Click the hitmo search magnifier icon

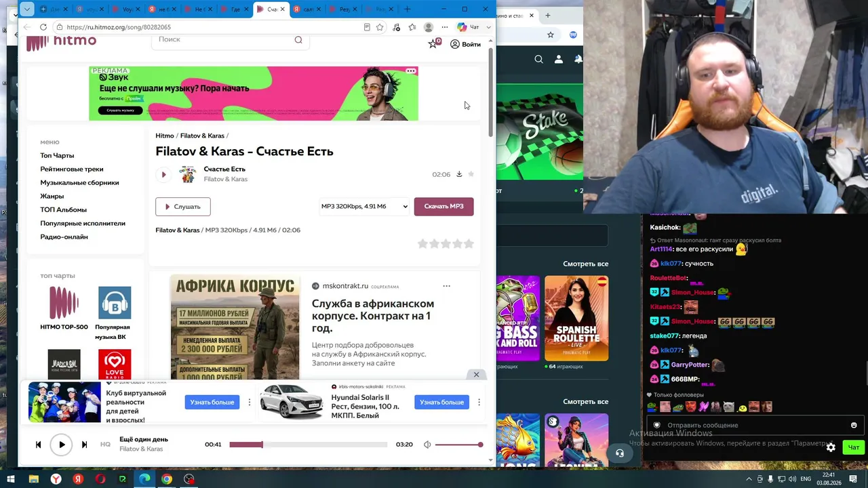pos(298,39)
